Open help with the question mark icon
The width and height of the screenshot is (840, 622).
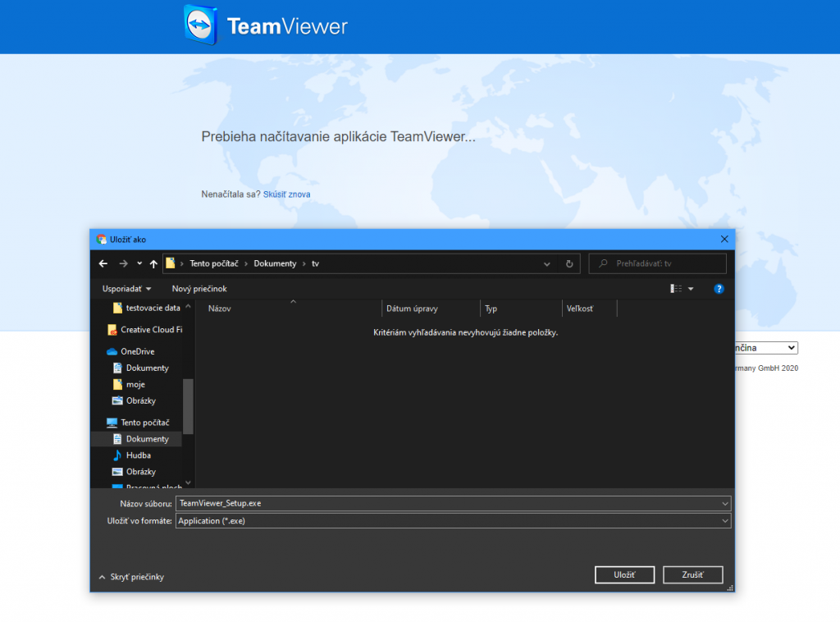click(x=719, y=289)
